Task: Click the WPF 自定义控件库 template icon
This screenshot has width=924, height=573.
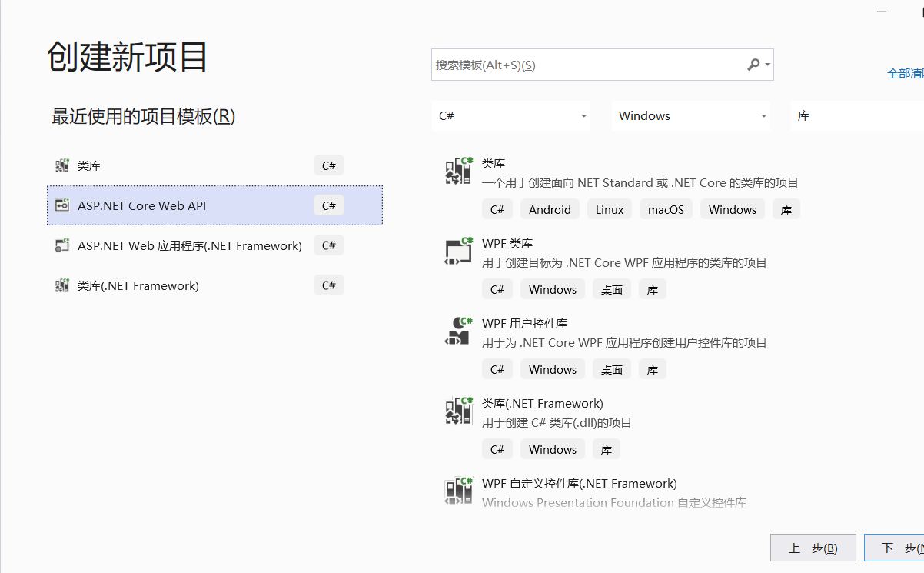Action: 458,491
